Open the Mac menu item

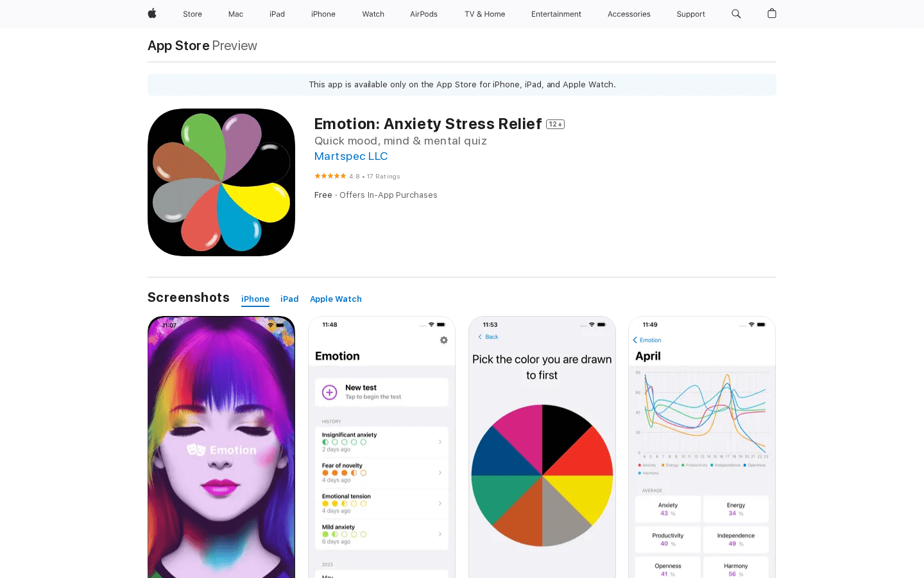235,14
